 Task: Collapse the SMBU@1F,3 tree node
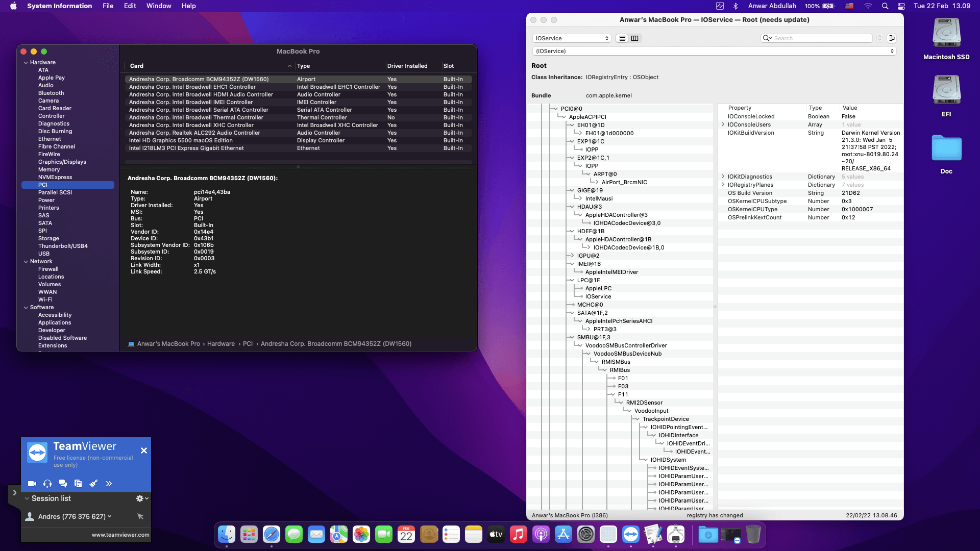point(572,337)
